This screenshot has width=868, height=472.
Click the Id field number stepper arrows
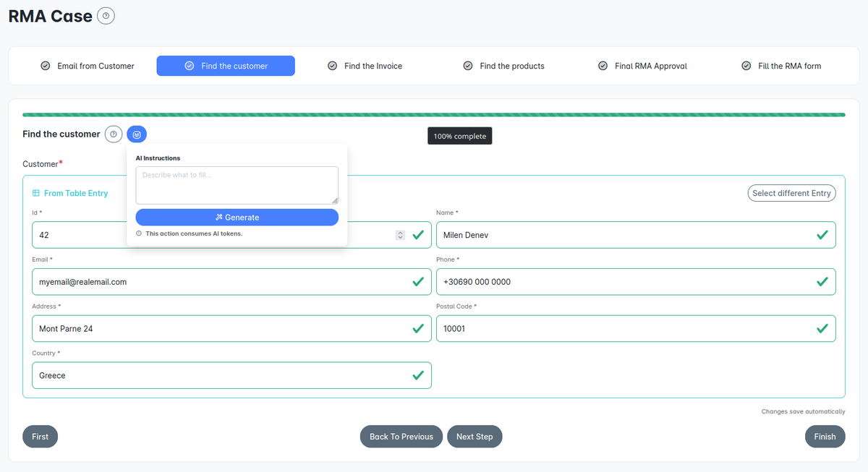(x=400, y=235)
